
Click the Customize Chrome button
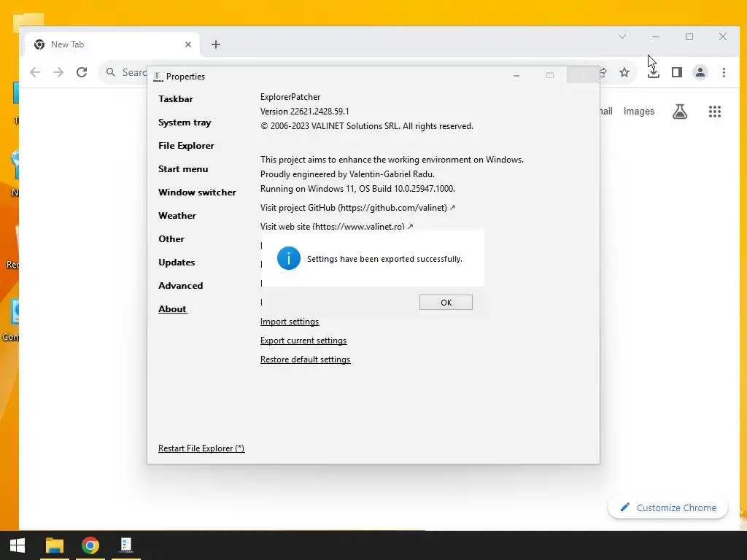(668, 507)
